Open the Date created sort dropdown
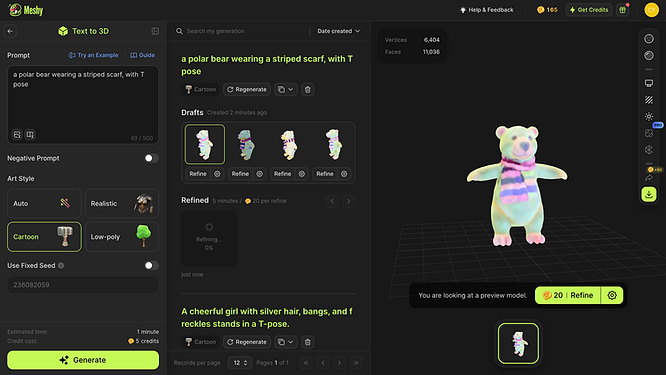This screenshot has height=375, width=666. point(339,31)
